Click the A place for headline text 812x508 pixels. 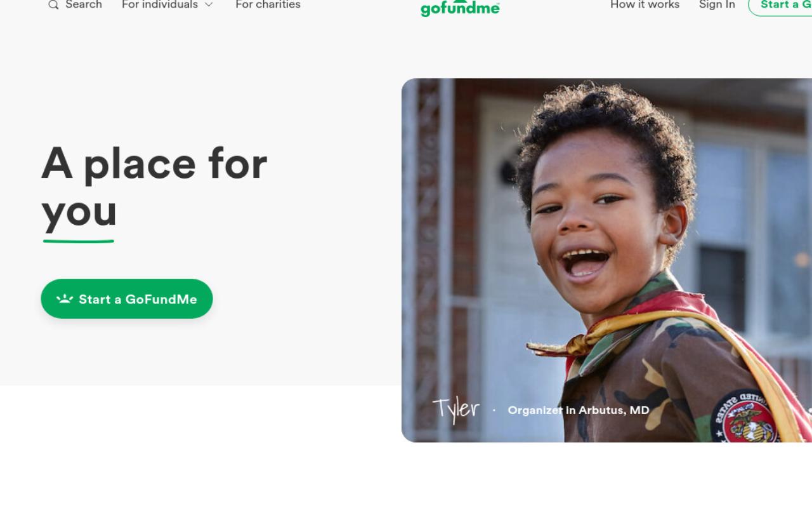[x=154, y=164]
